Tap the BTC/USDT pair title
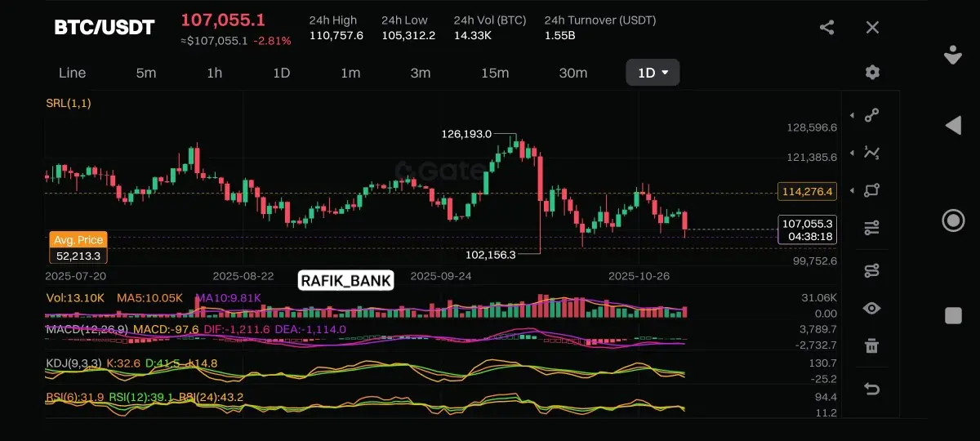The height and width of the screenshot is (441, 980). coord(105,28)
